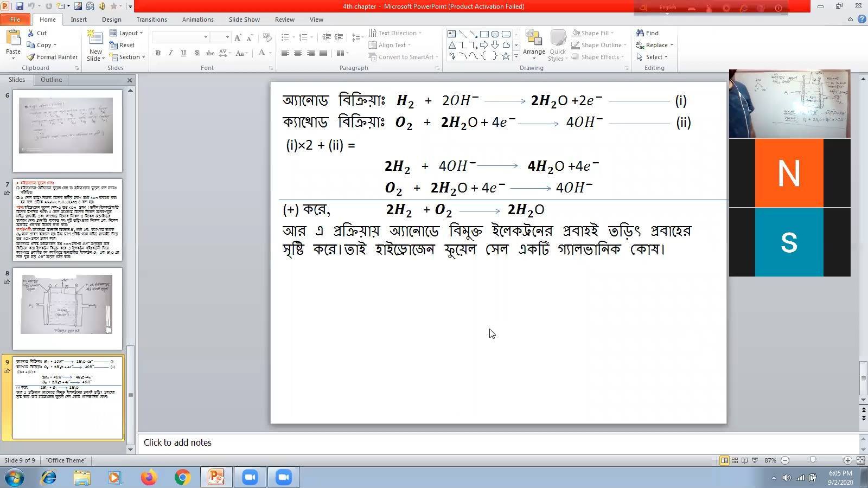Click Convert to SmartArt
The width and height of the screenshot is (868, 488).
[x=403, y=57]
